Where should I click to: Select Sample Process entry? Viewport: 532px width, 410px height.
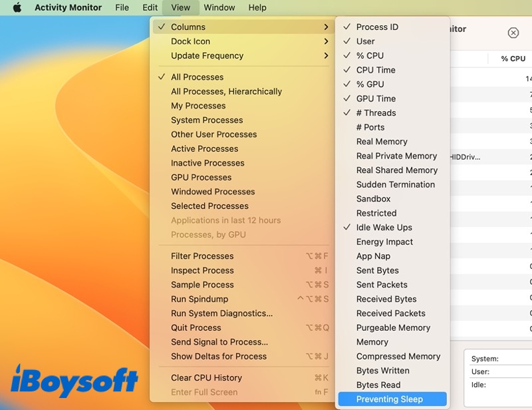pyautogui.click(x=202, y=285)
